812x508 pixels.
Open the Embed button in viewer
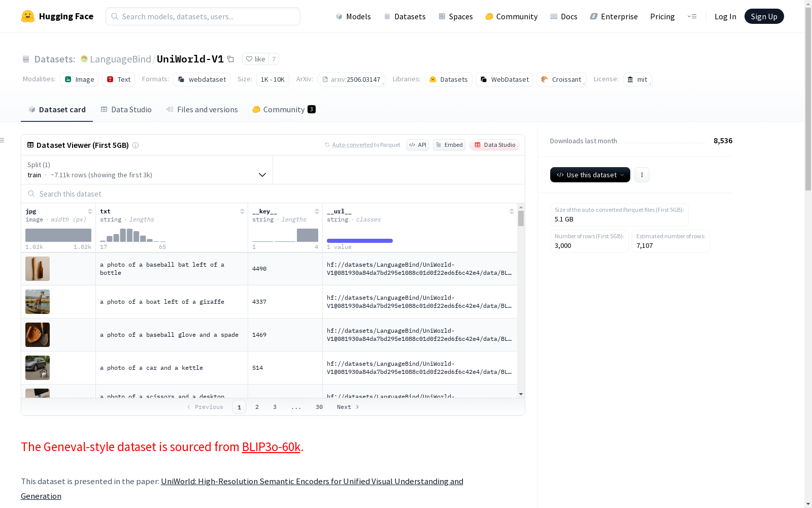pos(449,145)
